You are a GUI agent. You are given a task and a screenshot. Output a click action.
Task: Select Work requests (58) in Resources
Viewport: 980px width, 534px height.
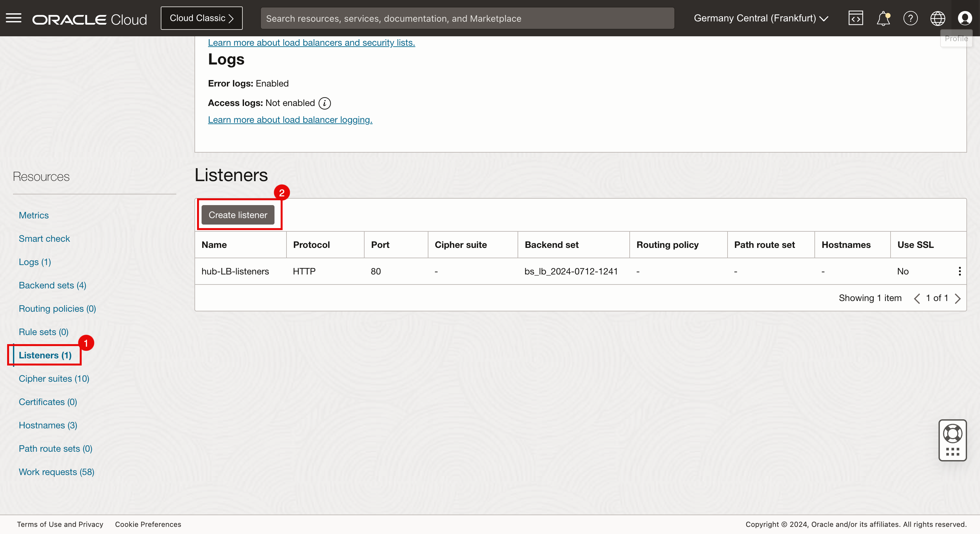pos(56,471)
